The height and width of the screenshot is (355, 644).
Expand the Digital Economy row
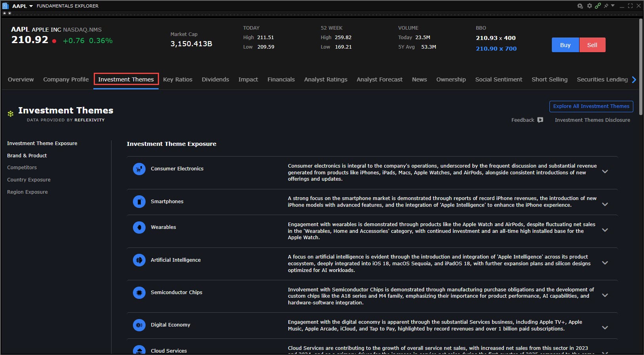[605, 328]
